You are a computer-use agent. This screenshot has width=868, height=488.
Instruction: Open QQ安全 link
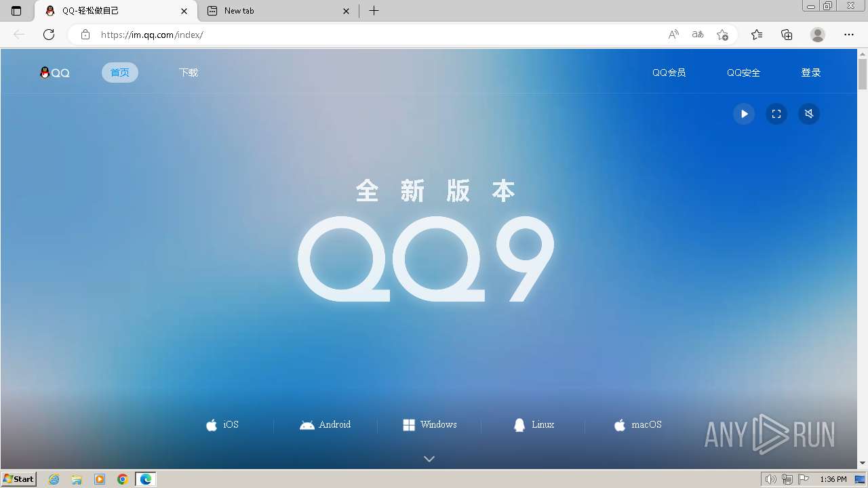click(x=743, y=73)
